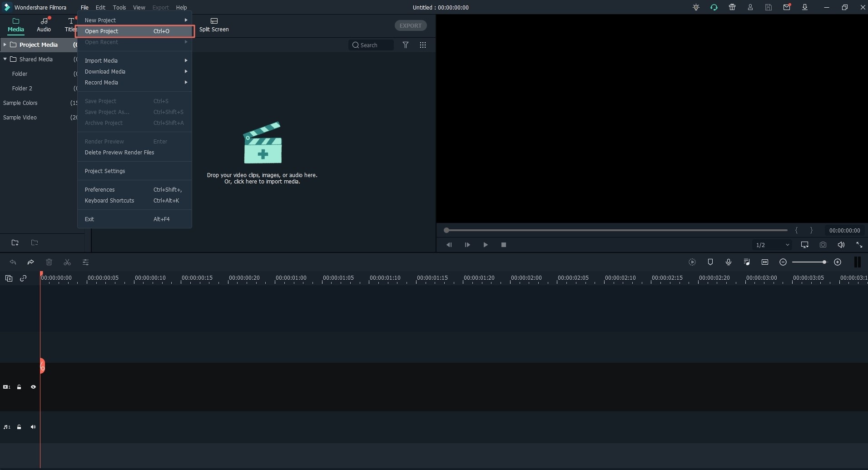Click the filter funnel icon
Viewport: 868px width, 470px height.
(x=406, y=45)
